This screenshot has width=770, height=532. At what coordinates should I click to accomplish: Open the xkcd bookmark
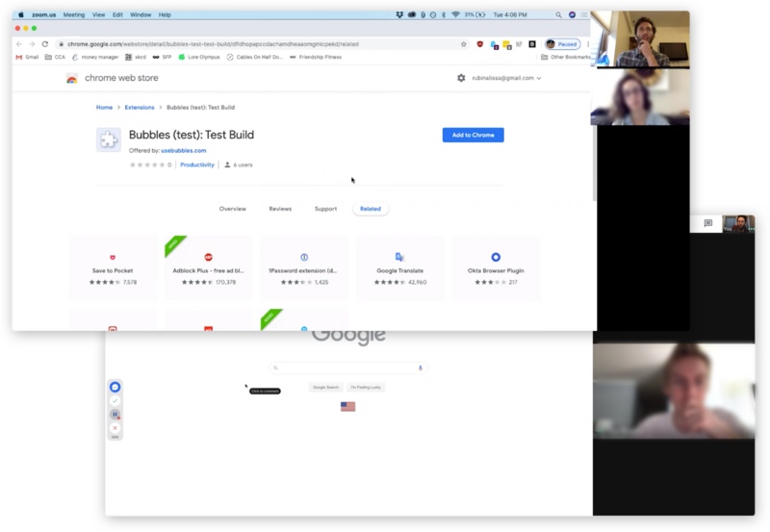point(136,58)
